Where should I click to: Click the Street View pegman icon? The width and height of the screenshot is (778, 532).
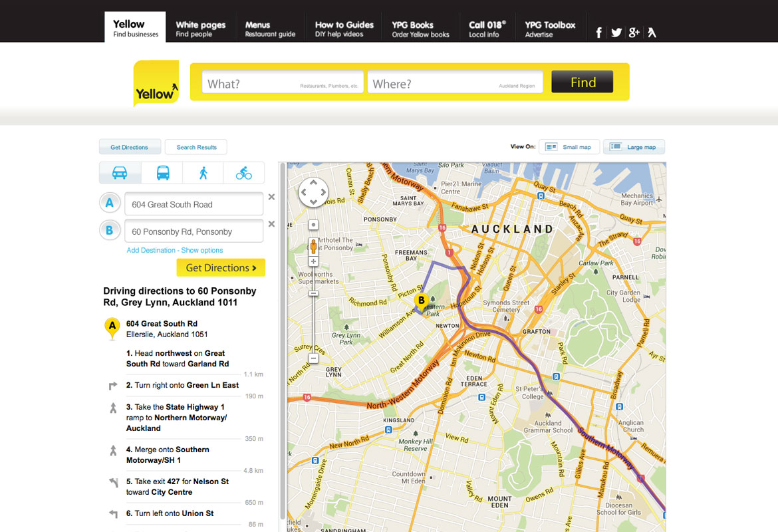coord(314,246)
